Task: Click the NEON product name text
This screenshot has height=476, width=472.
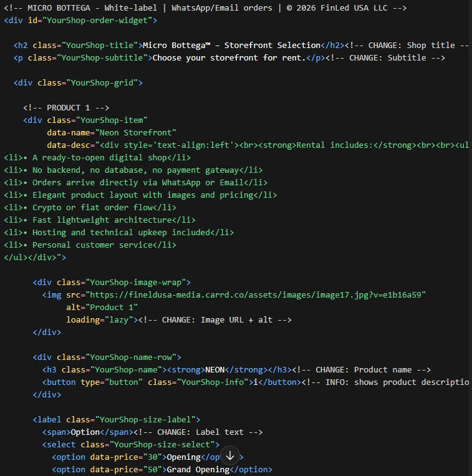Action: click(x=215, y=369)
